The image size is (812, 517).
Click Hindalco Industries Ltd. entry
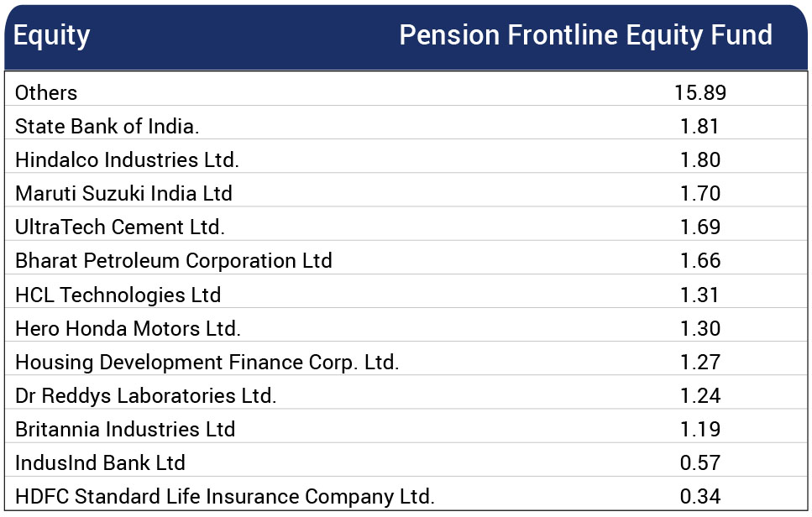click(x=127, y=160)
